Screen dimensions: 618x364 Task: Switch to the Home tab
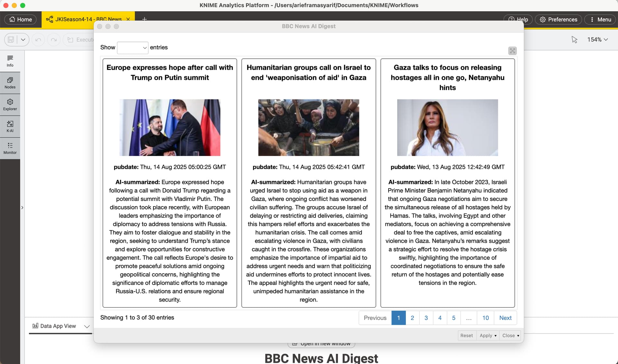[21, 19]
